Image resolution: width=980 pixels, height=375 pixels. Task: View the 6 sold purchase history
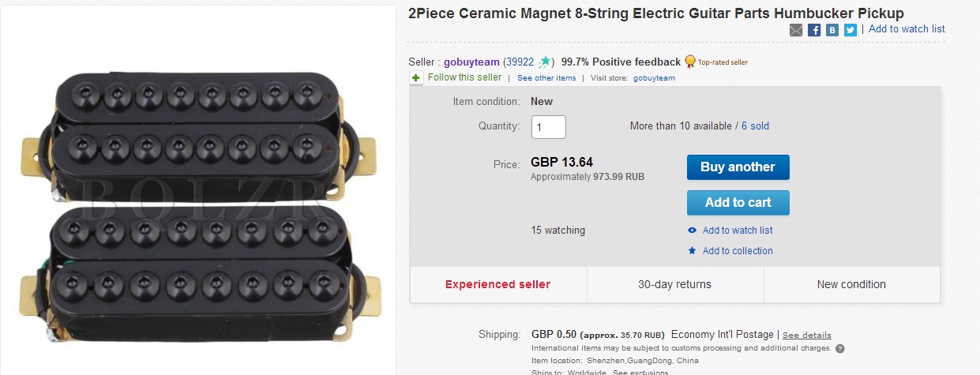(755, 126)
